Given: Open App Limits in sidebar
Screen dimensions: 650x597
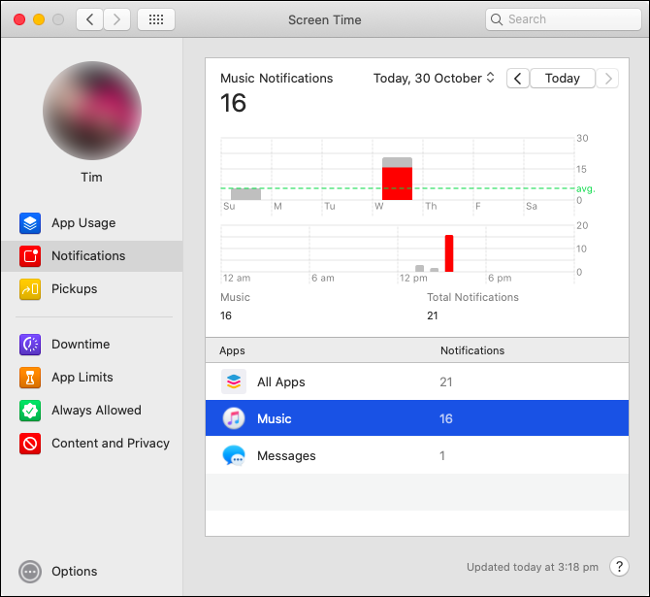Looking at the screenshot, I should 82,377.
